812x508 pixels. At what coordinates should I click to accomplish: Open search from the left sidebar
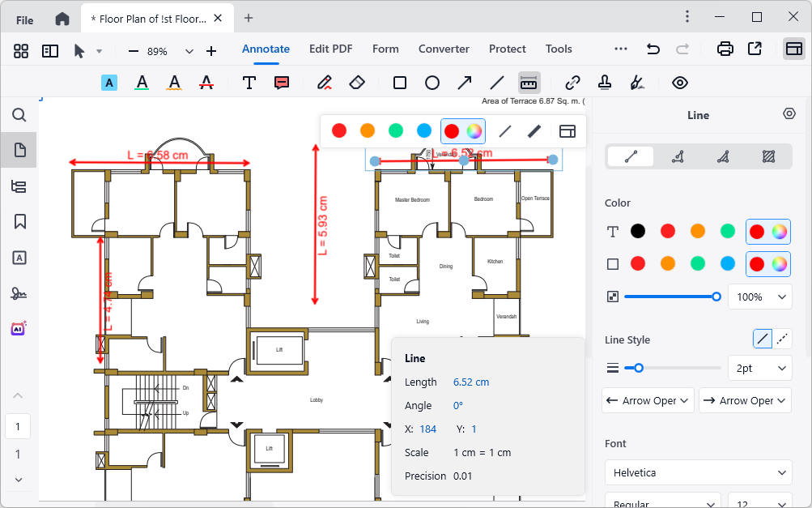click(x=18, y=115)
